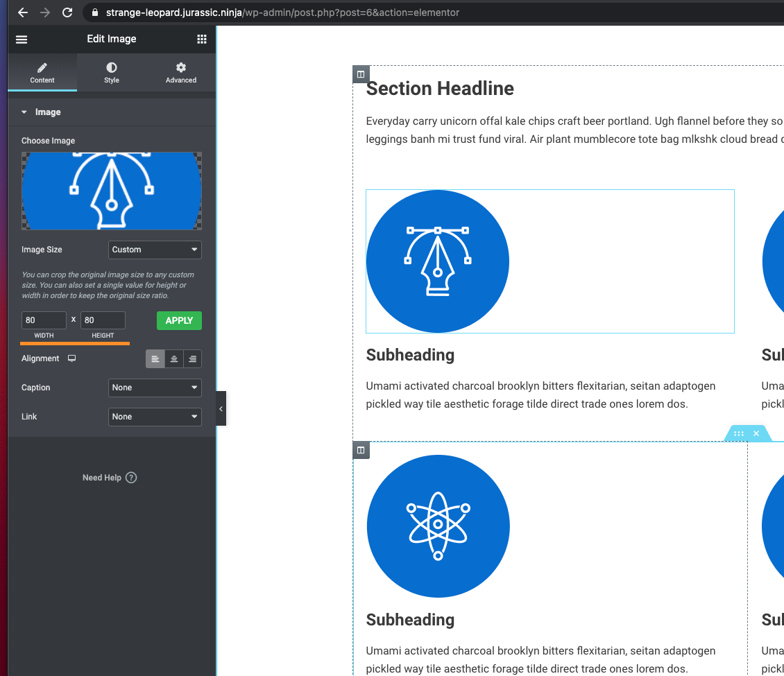Viewport: 784px width, 676px height.
Task: Click the Edit Image panel title
Action: (x=112, y=39)
